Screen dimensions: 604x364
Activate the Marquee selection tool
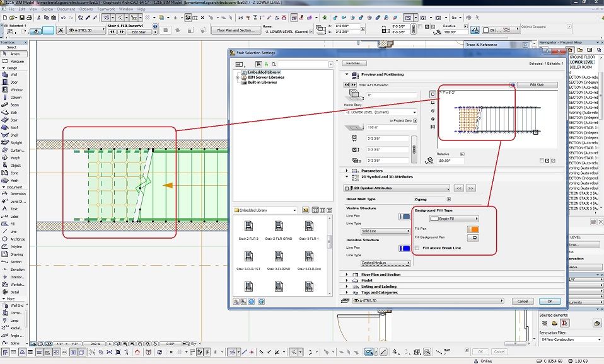click(x=16, y=61)
